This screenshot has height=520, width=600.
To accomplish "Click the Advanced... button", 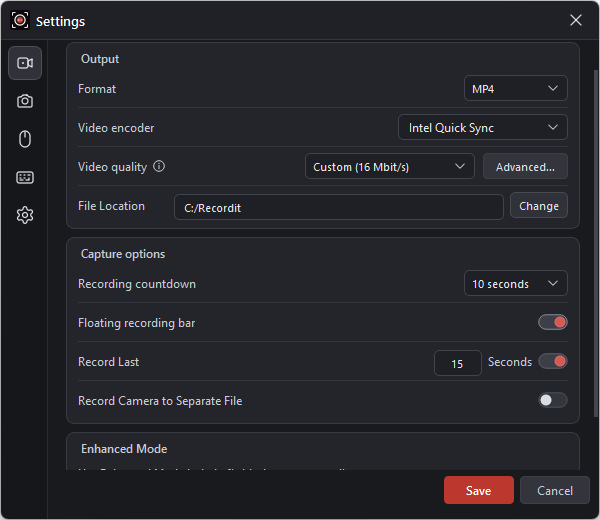I will click(525, 166).
